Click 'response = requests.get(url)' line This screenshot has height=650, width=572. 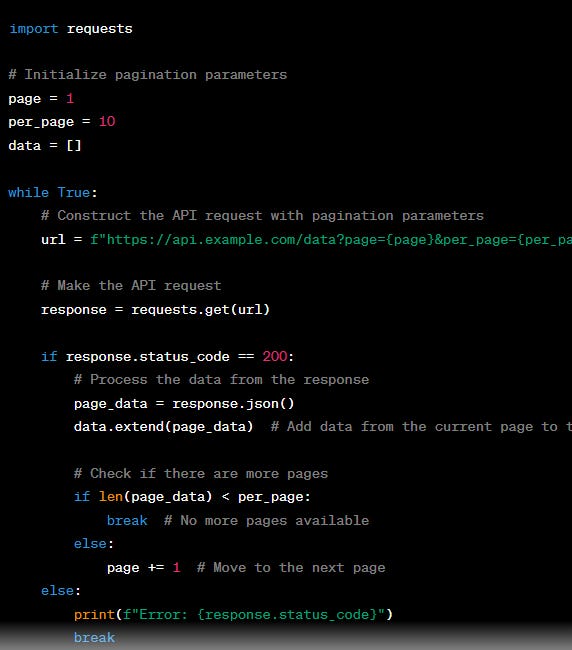[x=155, y=310]
